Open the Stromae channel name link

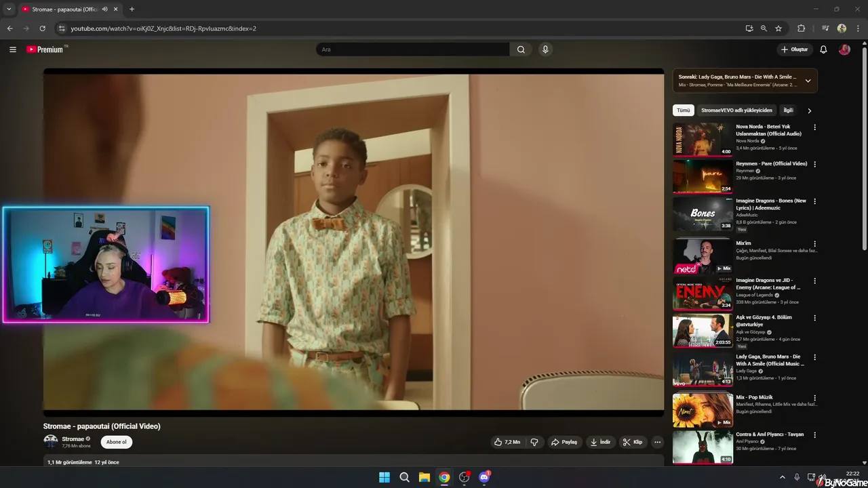click(x=73, y=439)
